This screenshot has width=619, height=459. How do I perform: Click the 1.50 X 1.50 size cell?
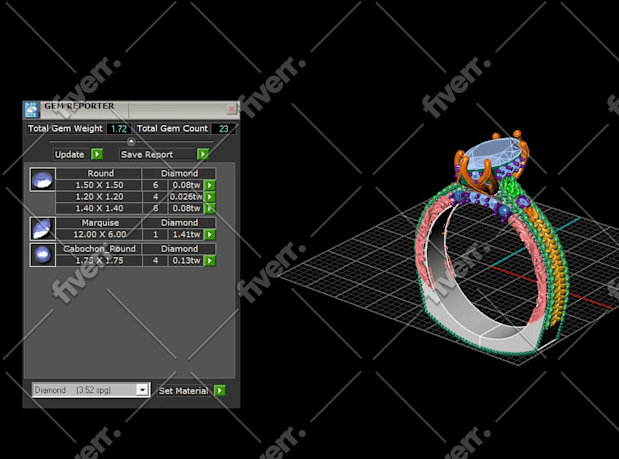99,185
